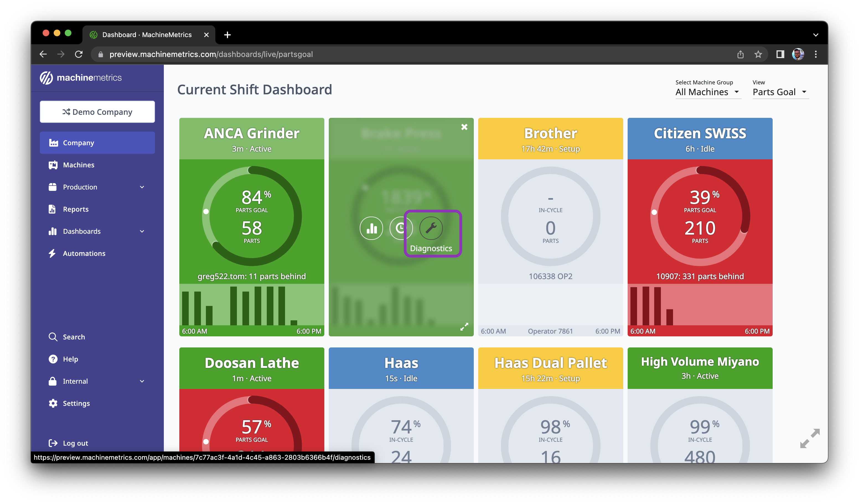Enter fullscreen dashboard via the large expand arrows
The image size is (859, 504).
click(x=810, y=438)
